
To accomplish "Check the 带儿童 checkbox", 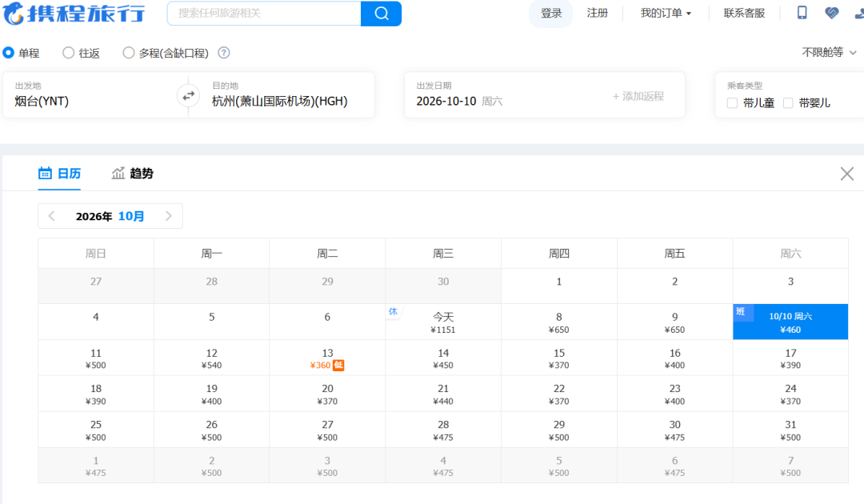I will tap(732, 103).
